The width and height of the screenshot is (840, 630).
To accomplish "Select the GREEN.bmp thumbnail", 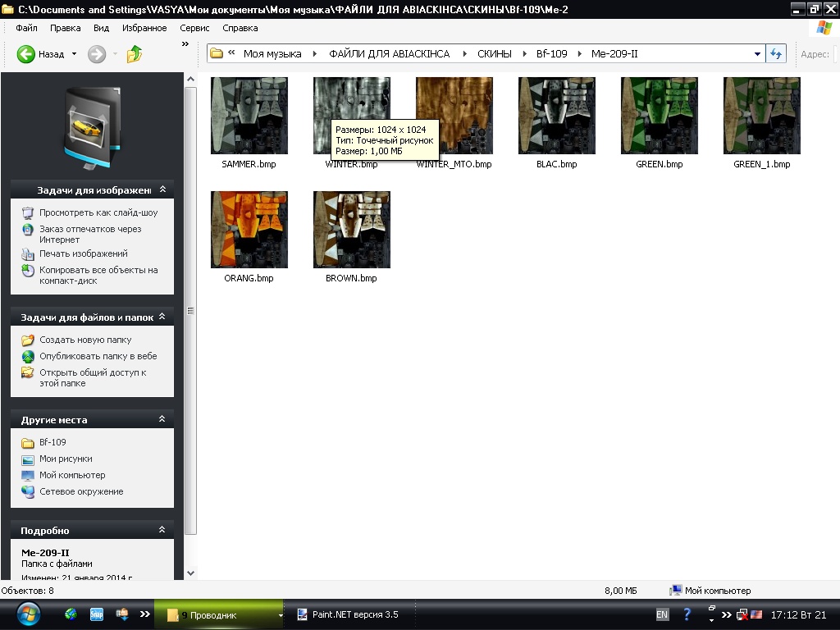I will 660,115.
